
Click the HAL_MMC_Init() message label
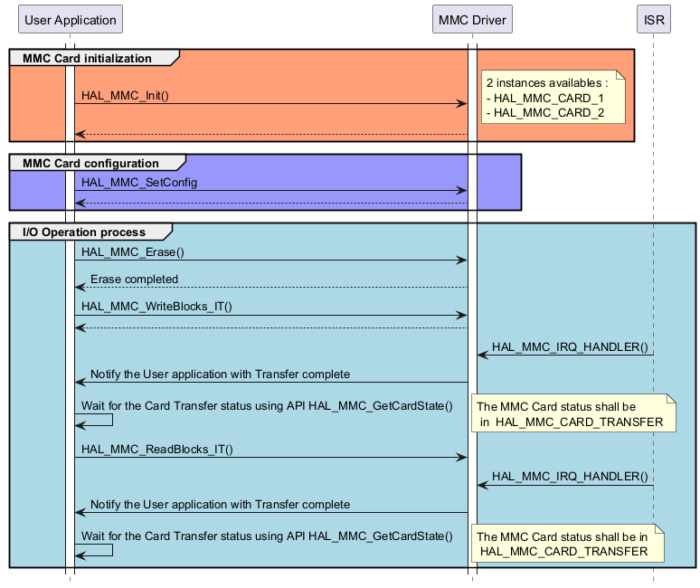point(125,95)
